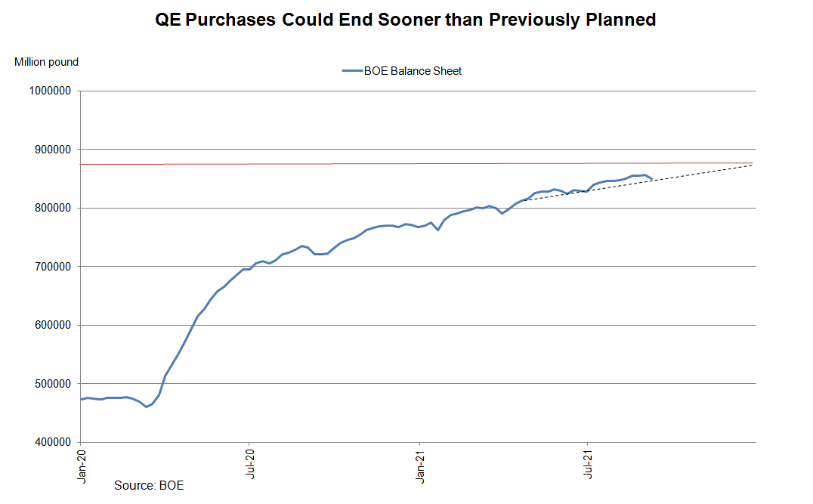Click the 700000 y-axis label

(51, 267)
